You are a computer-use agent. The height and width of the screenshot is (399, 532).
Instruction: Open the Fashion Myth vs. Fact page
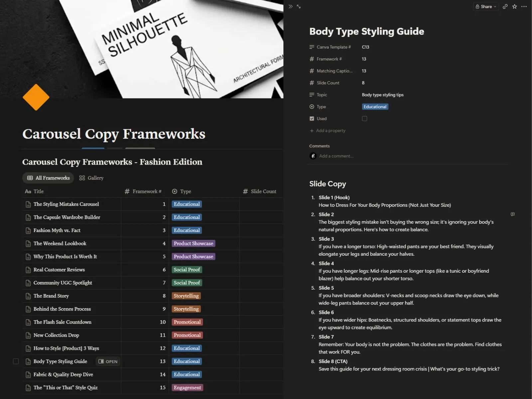point(57,230)
